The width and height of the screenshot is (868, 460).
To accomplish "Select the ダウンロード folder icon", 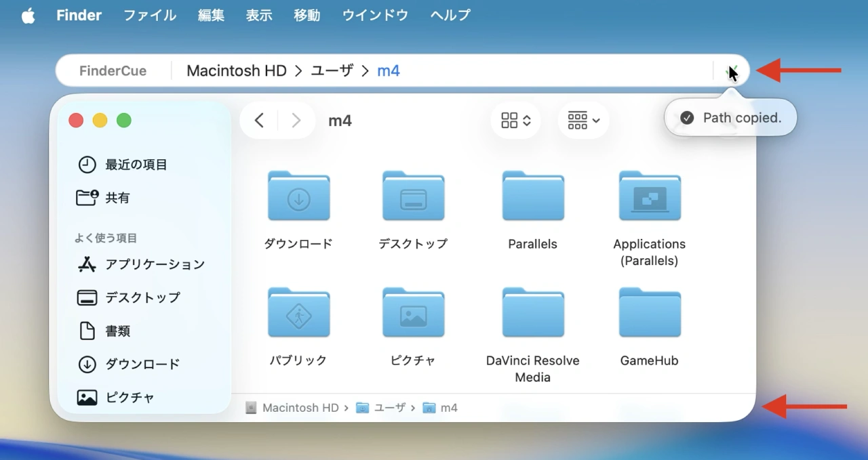I will 299,196.
